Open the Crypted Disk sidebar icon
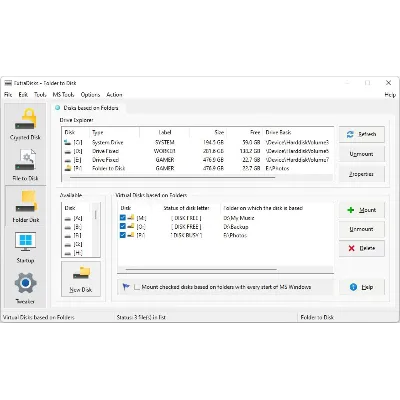 coord(25,124)
